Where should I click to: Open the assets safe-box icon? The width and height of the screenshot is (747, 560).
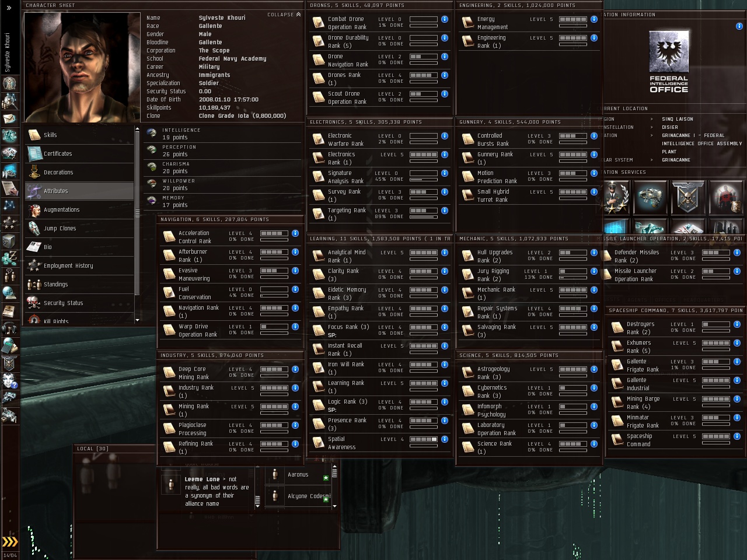(9, 241)
